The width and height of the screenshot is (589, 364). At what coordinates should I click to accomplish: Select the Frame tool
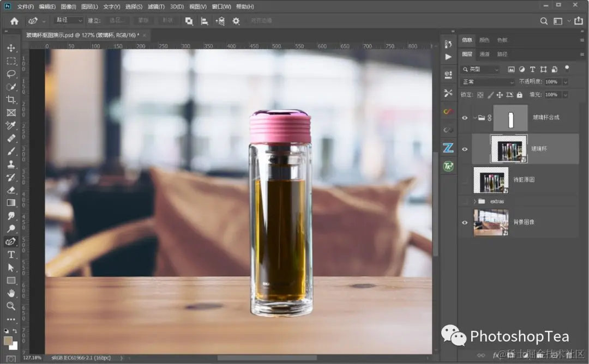pyautogui.click(x=11, y=113)
